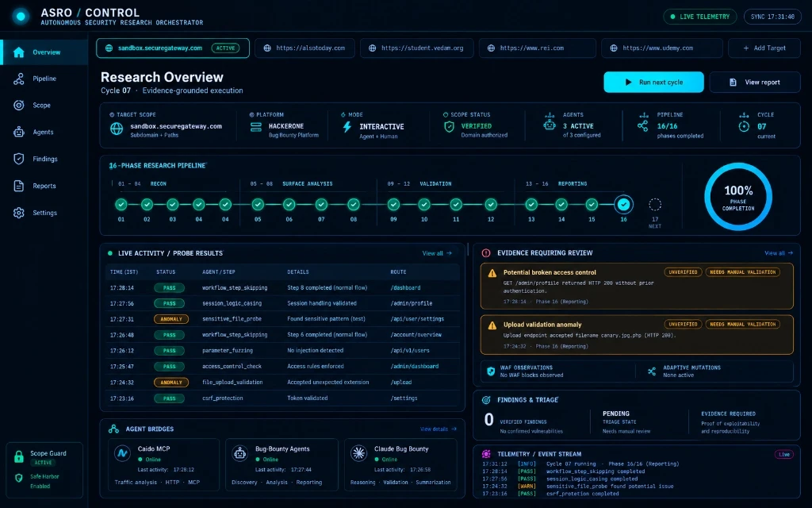Click the Safe Harbor shield icon
The height and width of the screenshot is (508, 812).
pyautogui.click(x=19, y=478)
